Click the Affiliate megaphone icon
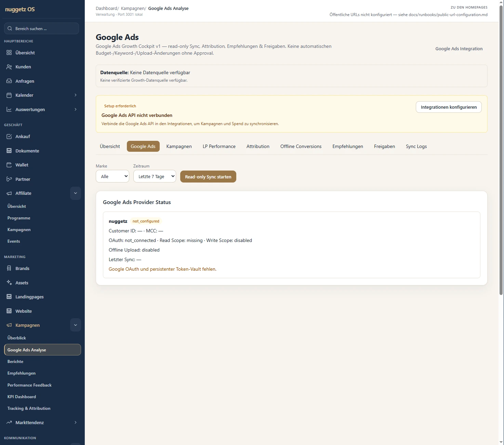504x445 pixels. pyautogui.click(x=9, y=193)
